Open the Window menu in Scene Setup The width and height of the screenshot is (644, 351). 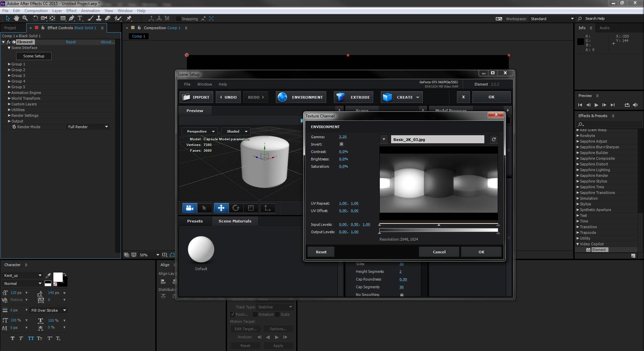[x=205, y=84]
